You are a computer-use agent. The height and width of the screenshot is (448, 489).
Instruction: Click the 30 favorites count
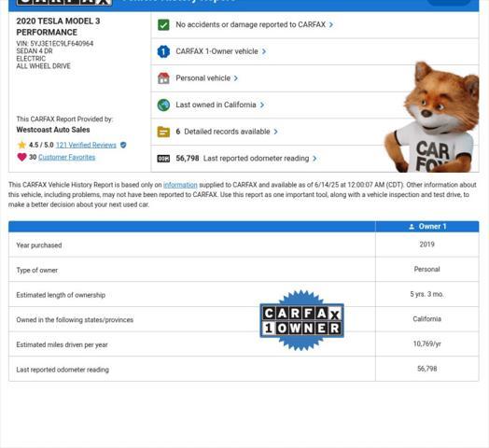pyautogui.click(x=33, y=157)
